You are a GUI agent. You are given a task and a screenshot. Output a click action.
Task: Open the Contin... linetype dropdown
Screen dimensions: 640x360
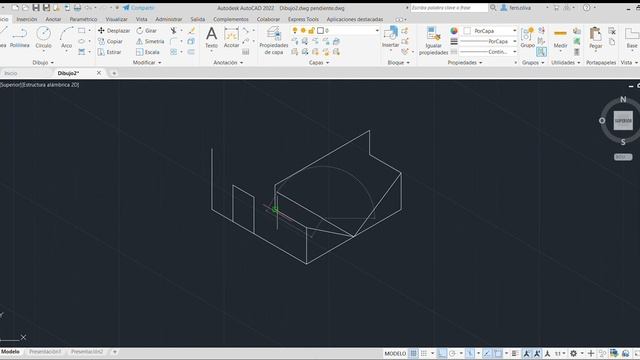(x=489, y=52)
